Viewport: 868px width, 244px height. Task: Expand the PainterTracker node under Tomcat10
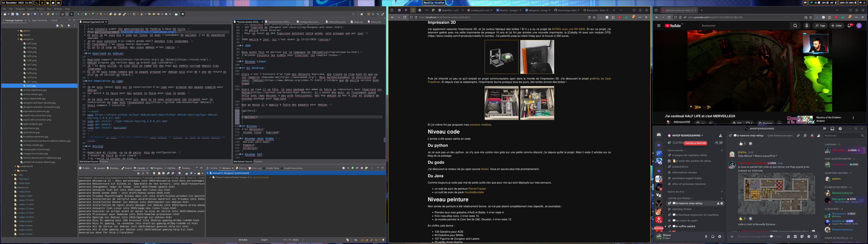point(210,177)
